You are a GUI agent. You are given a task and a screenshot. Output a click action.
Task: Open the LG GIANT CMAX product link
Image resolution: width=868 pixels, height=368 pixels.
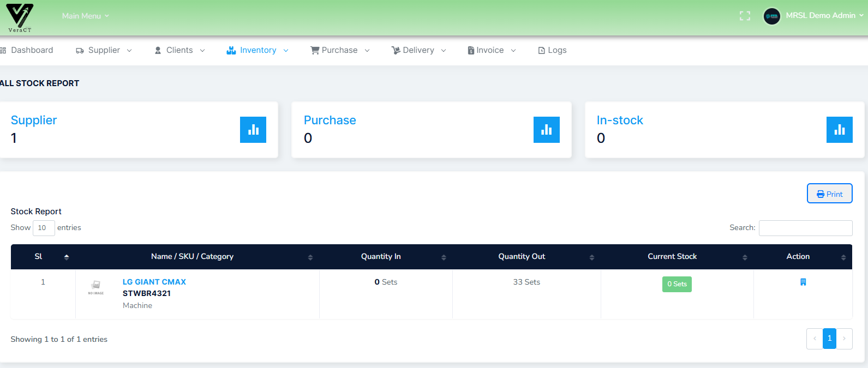pyautogui.click(x=154, y=282)
